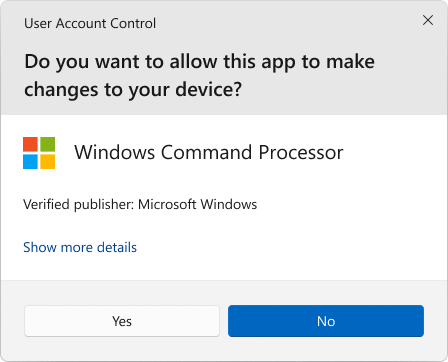
Task: Click the 'Do you want to allow' heading line
Action: point(199,62)
